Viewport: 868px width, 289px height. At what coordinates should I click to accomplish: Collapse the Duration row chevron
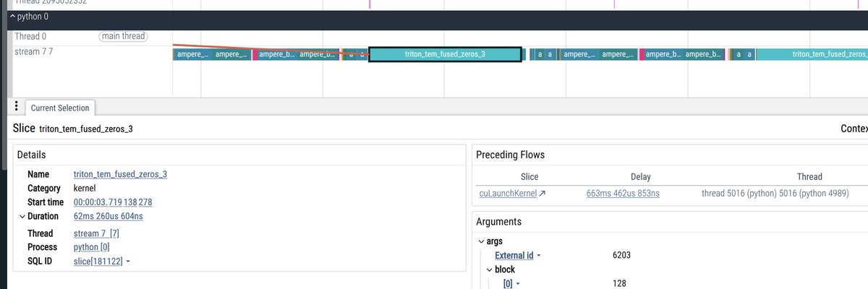[21, 216]
